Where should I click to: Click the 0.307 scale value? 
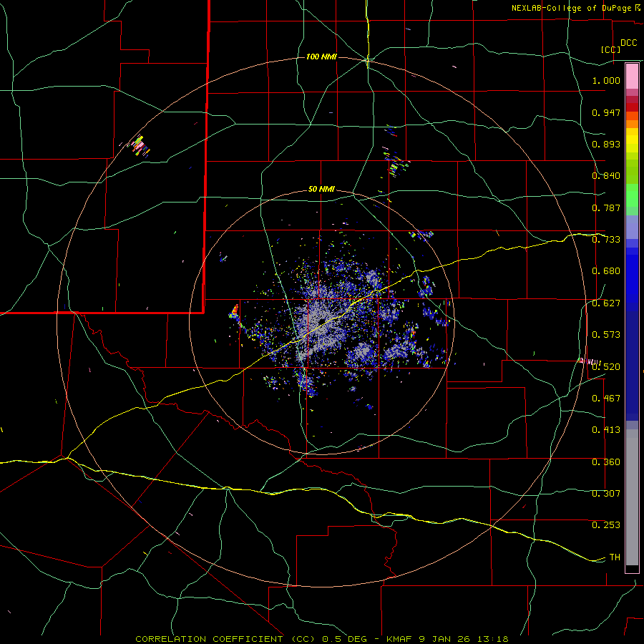tap(606, 494)
